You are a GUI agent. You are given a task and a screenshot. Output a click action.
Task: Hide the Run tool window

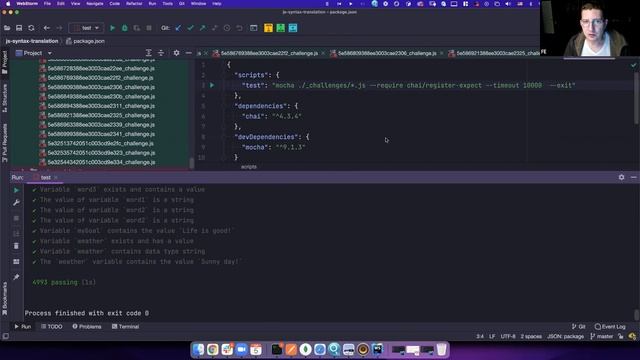[x=633, y=177]
